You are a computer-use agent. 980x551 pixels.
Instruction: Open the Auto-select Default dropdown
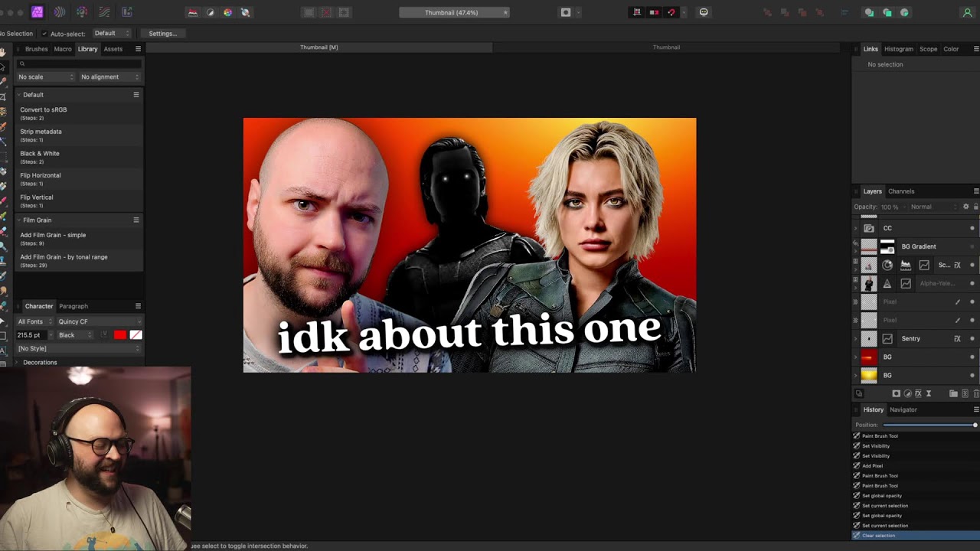[111, 34]
